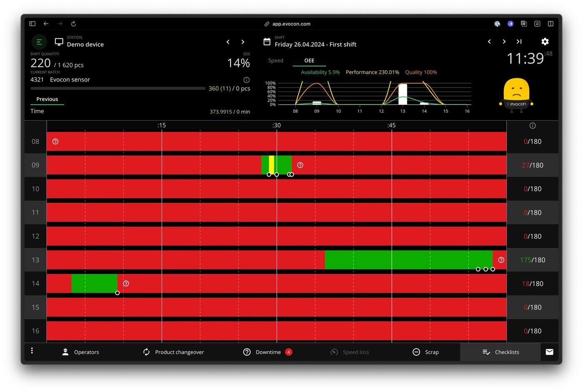Click the info icon above hourly counts
The width and height of the screenshot is (583, 392).
532,126
